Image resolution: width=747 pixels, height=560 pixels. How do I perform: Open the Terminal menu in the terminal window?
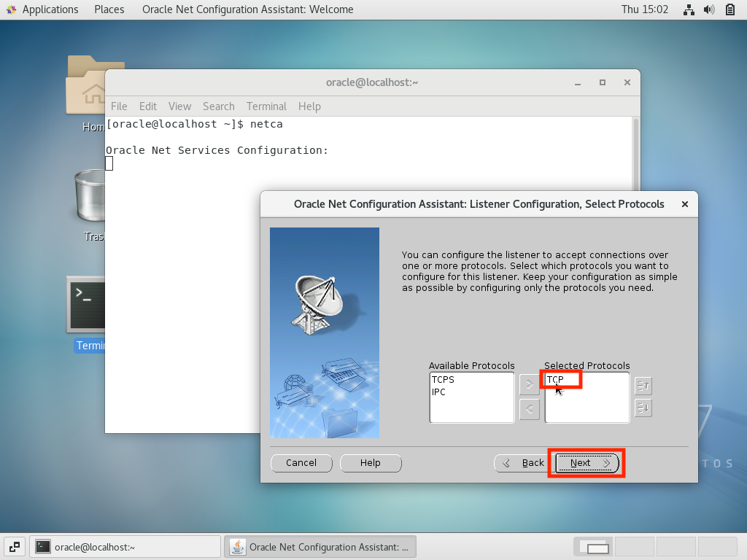coord(266,106)
